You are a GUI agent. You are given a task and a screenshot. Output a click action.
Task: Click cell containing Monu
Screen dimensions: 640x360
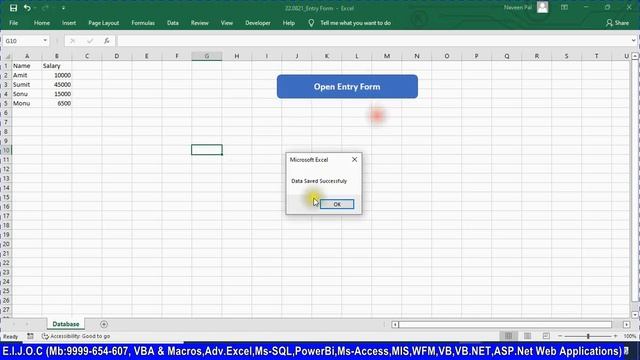click(x=27, y=103)
